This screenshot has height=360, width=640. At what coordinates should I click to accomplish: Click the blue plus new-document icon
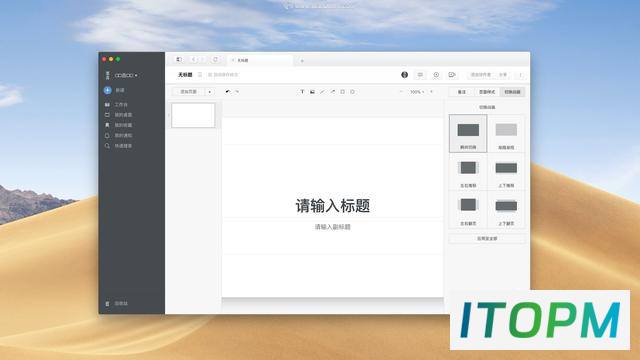tap(107, 90)
